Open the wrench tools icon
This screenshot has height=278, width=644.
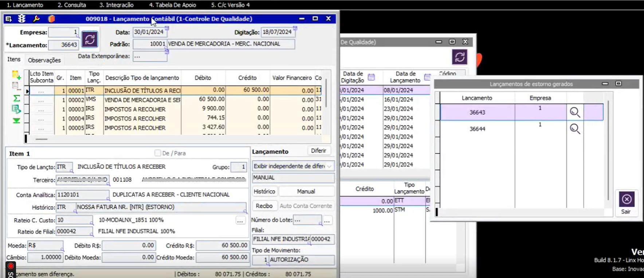36,19
